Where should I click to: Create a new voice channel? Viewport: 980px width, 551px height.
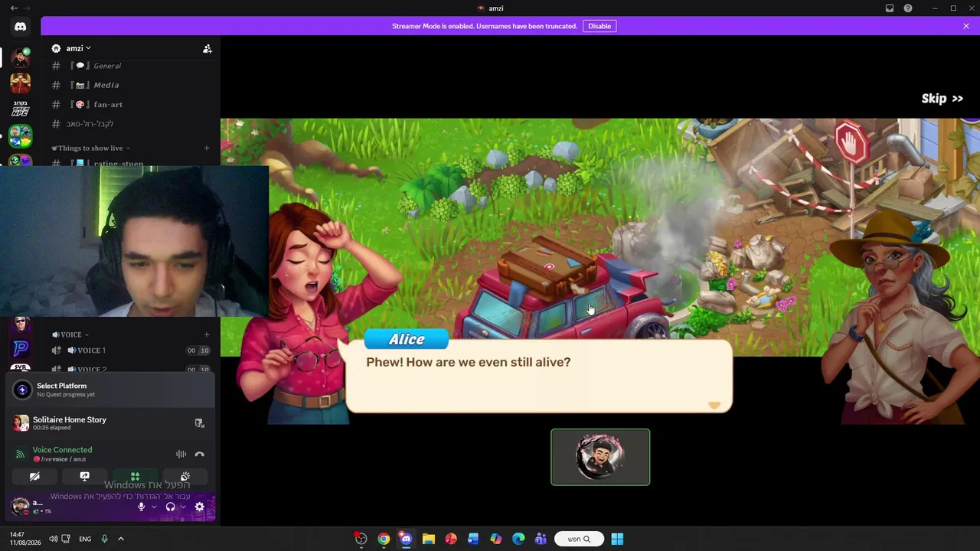click(x=206, y=334)
